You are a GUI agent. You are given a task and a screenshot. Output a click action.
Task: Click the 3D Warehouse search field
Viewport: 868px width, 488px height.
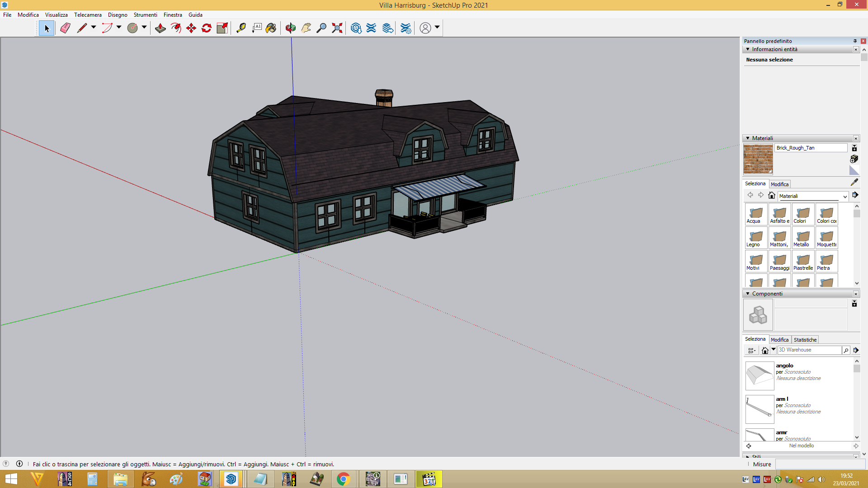809,350
